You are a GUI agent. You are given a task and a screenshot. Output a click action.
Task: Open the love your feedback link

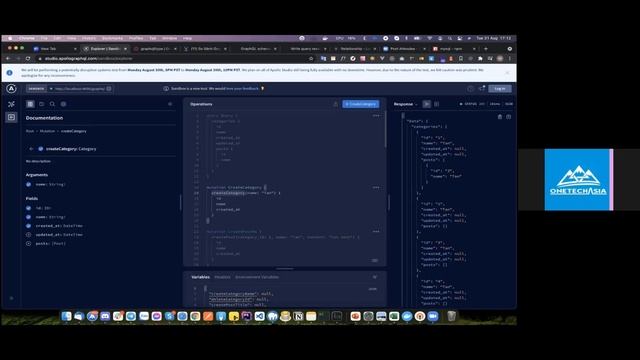[x=242, y=89]
